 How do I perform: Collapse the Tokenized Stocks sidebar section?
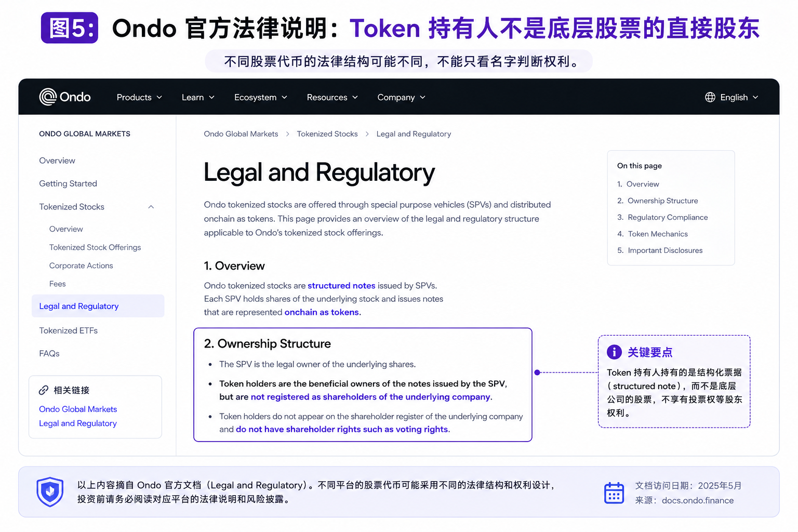(151, 207)
